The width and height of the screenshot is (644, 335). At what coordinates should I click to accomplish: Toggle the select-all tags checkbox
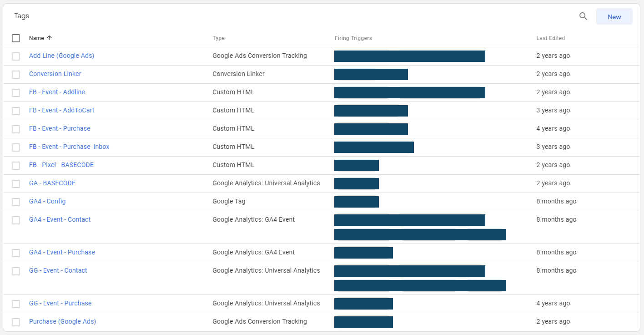[x=16, y=38]
